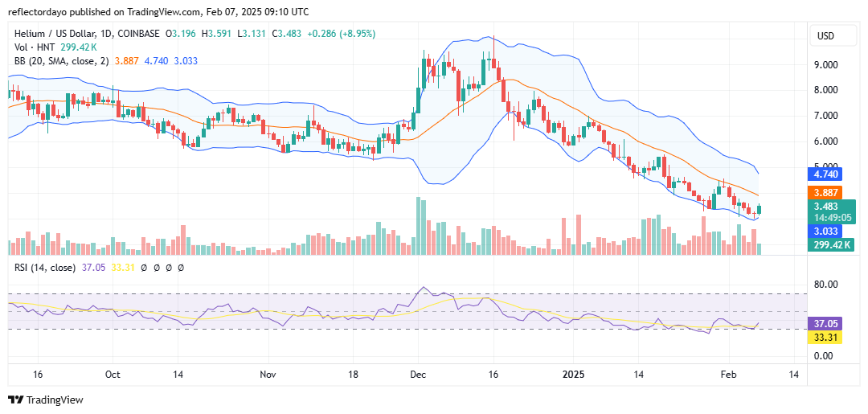Click the orange 3.887 price axis tag
The width and height of the screenshot is (868, 414).
click(825, 193)
